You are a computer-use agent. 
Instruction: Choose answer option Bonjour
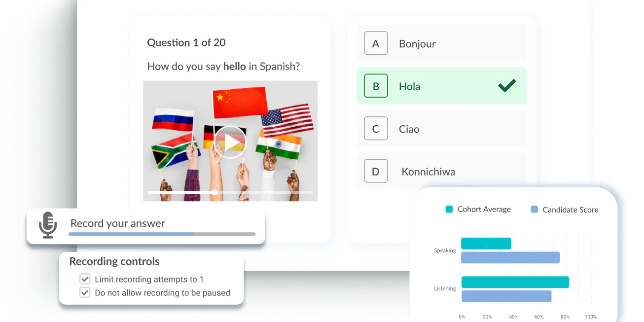(x=417, y=44)
